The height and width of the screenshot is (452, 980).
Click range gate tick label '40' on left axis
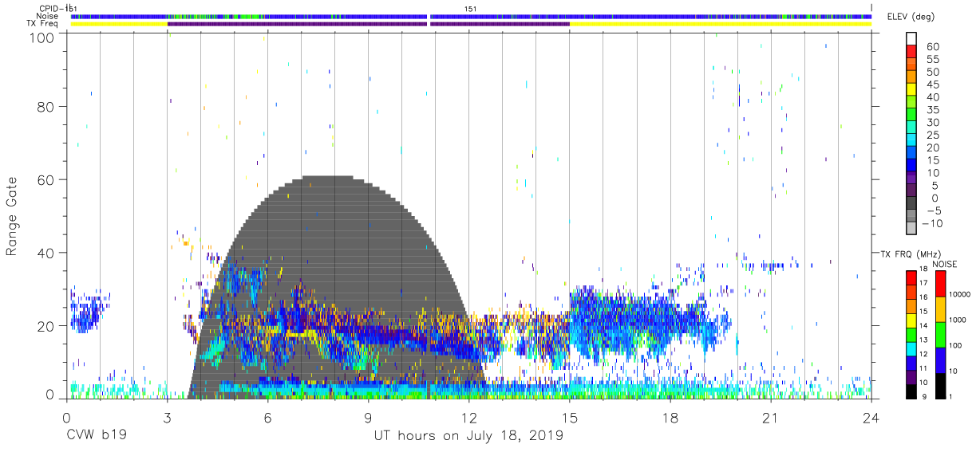(x=45, y=253)
